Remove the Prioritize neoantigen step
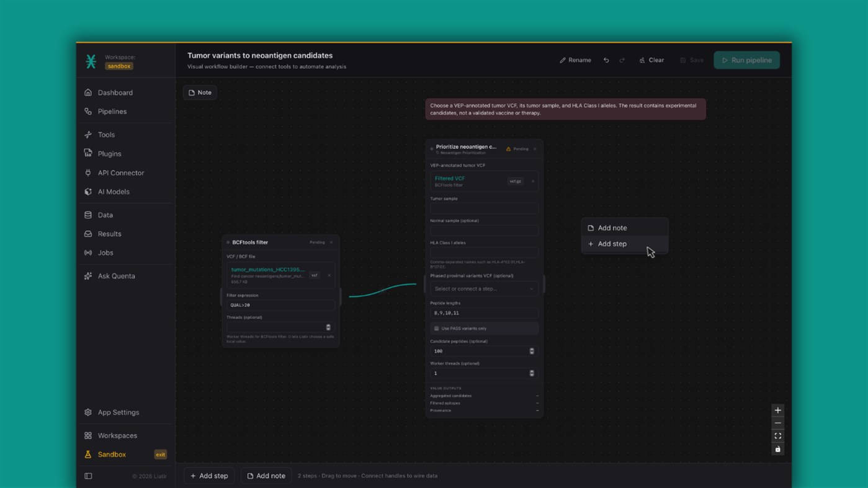Viewport: 868px width, 488px height. [x=535, y=149]
